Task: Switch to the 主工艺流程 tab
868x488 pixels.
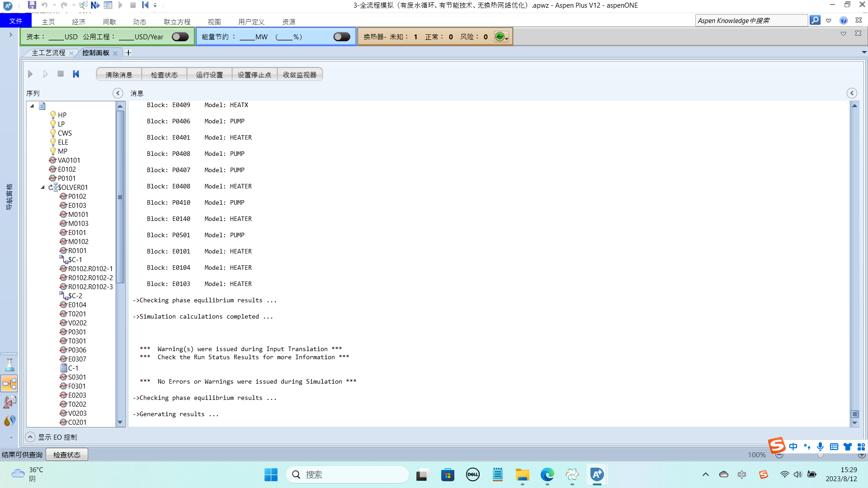Action: point(48,53)
